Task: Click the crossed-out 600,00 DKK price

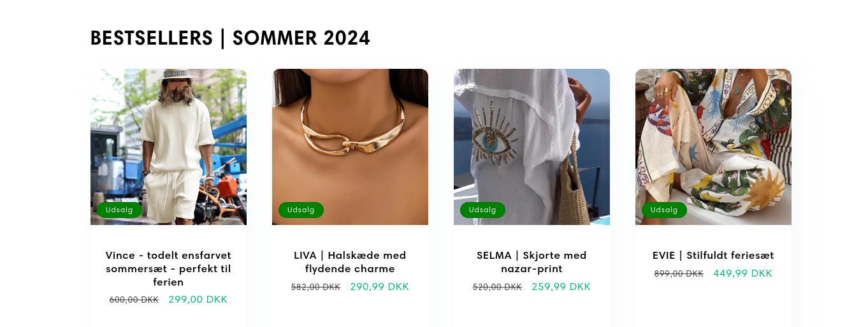Action: pos(134,300)
